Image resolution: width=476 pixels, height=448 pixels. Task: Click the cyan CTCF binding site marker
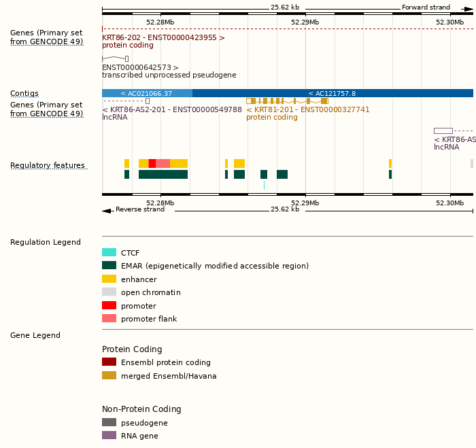(264, 185)
